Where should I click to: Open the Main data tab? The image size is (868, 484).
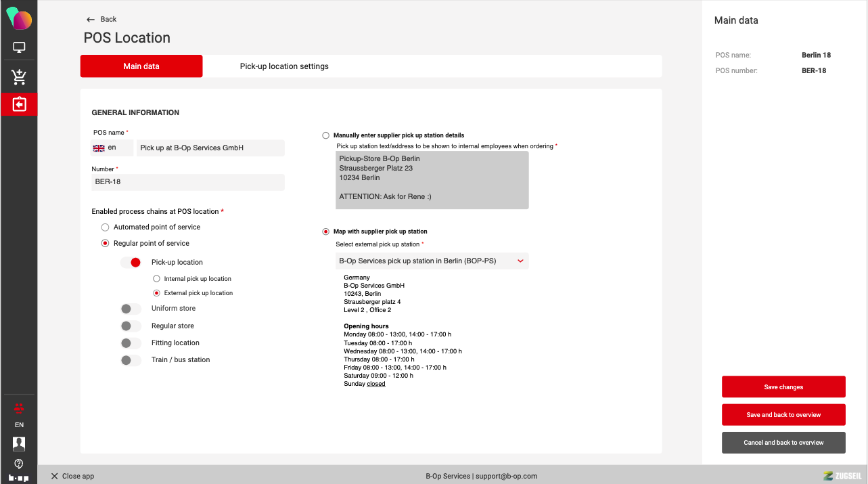pos(141,66)
